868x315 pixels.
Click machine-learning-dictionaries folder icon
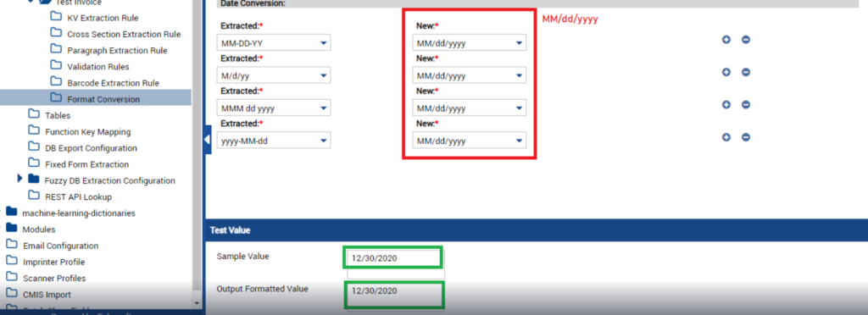tap(12, 212)
